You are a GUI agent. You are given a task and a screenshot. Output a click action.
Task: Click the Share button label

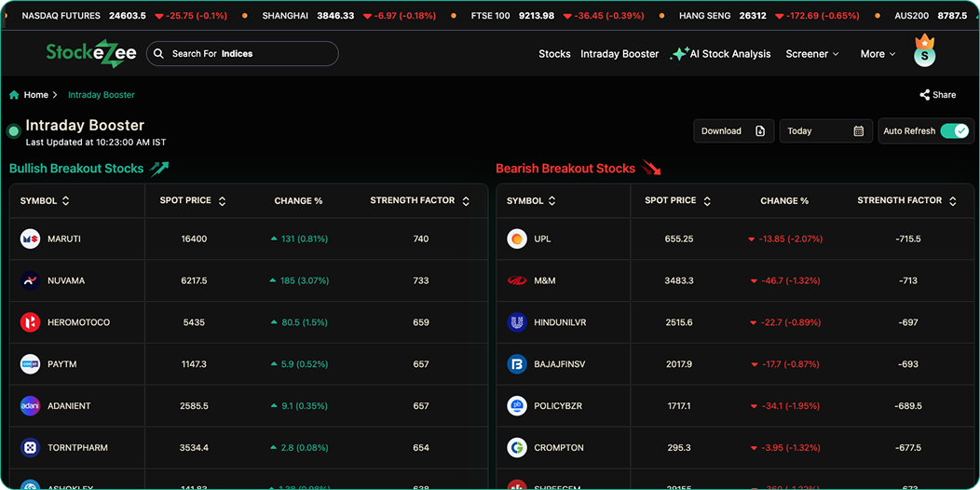pos(945,95)
